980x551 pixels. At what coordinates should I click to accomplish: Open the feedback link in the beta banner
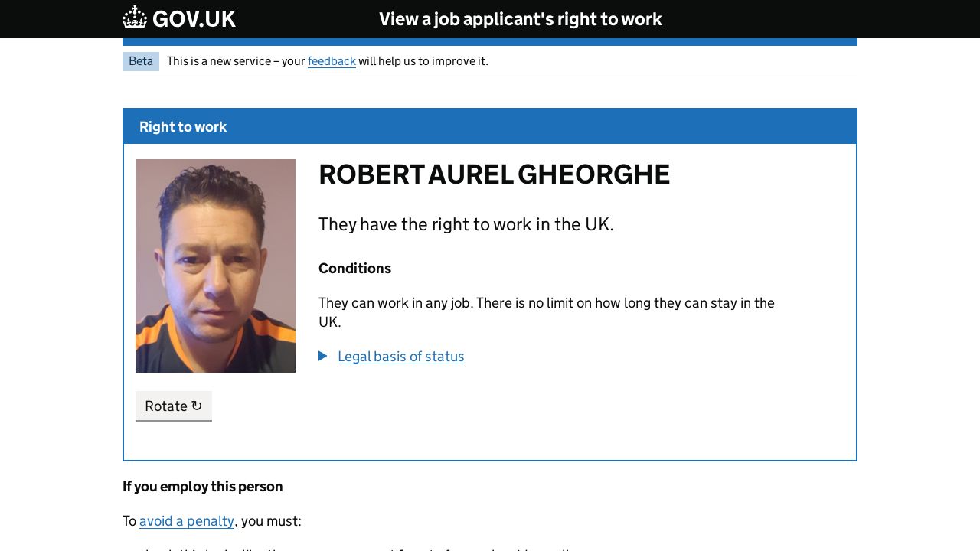coord(332,61)
